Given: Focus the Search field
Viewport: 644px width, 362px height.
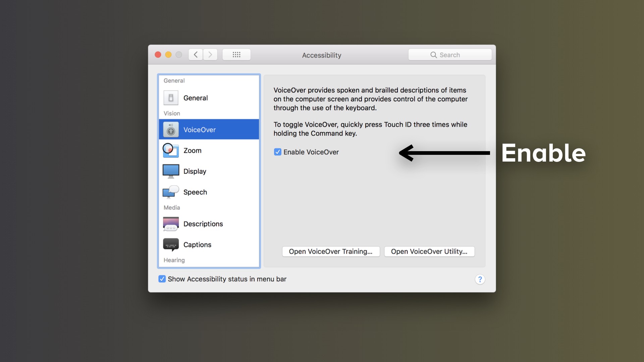Looking at the screenshot, I should tap(450, 55).
